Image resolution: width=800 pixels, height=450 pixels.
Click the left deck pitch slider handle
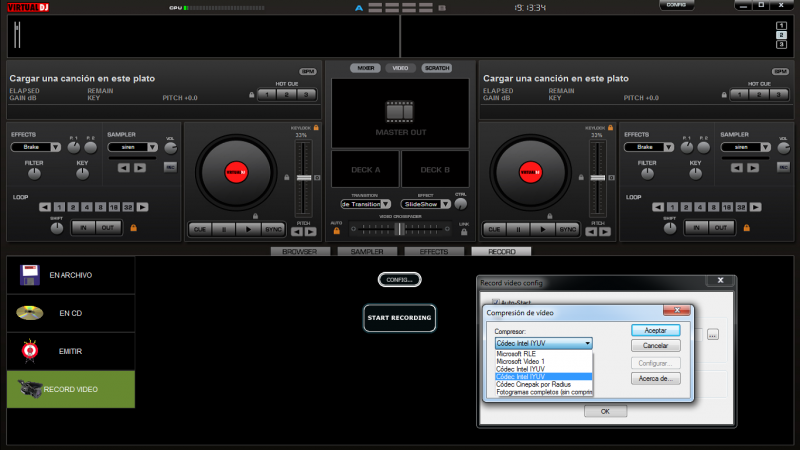click(304, 178)
